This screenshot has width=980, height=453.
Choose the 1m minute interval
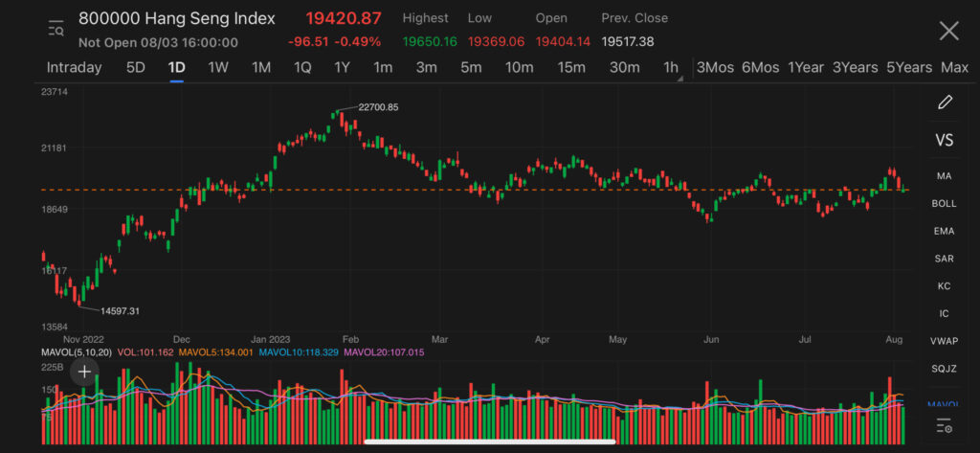coord(383,68)
